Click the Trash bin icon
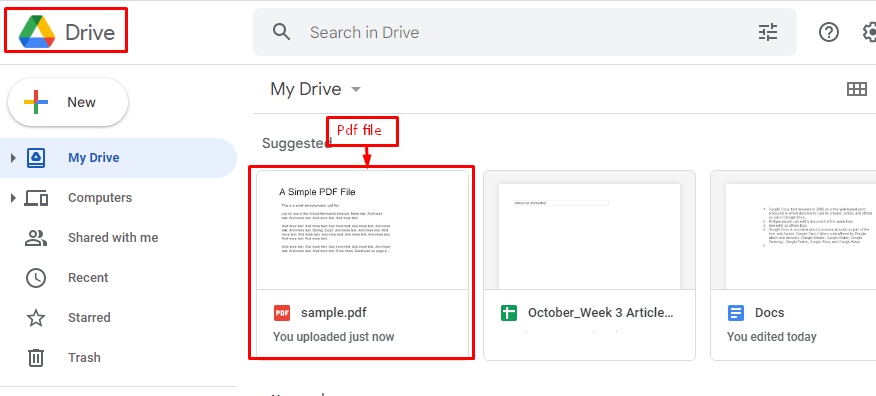The image size is (876, 396). 36,357
